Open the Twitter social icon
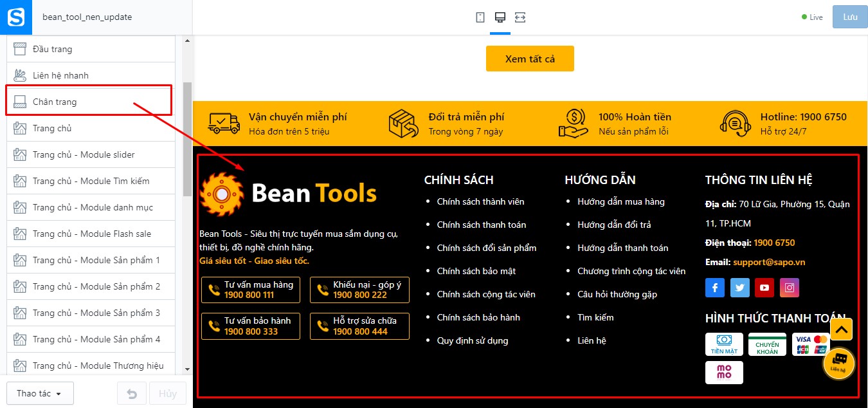 click(739, 288)
